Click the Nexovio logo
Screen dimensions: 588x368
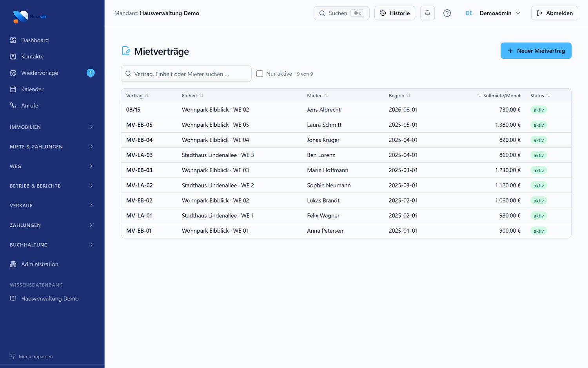(30, 16)
